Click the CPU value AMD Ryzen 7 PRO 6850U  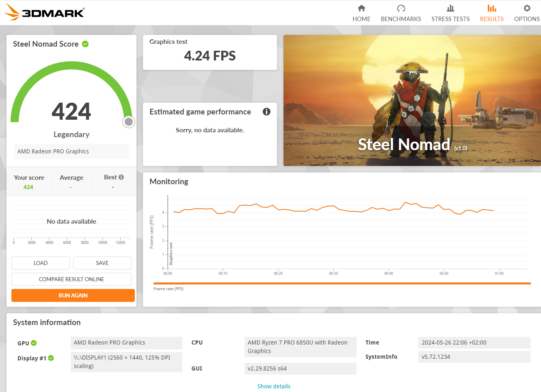(300, 347)
